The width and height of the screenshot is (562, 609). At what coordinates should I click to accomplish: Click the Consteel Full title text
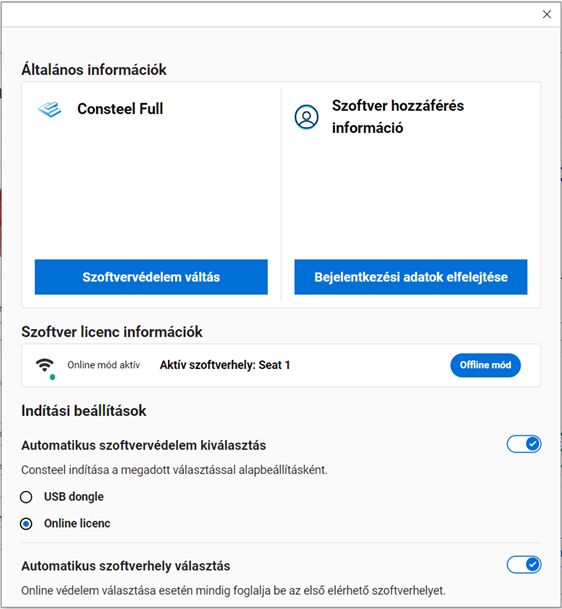pyautogui.click(x=120, y=109)
